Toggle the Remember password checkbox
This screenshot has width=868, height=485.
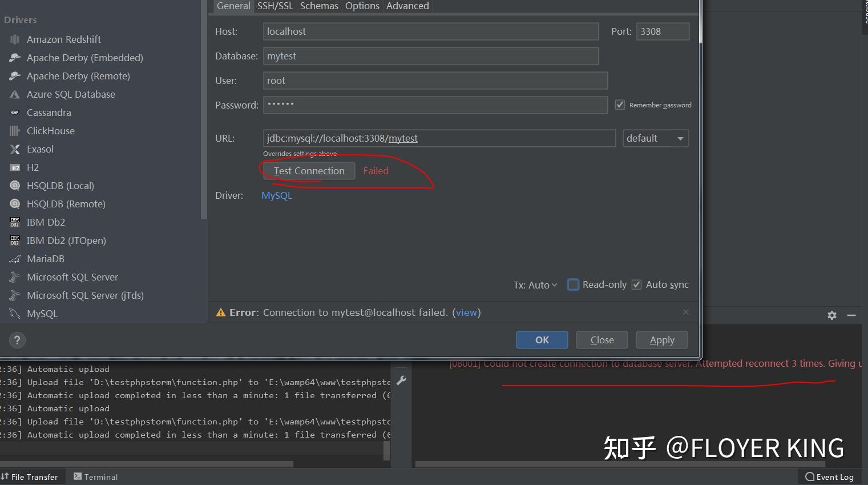click(620, 105)
